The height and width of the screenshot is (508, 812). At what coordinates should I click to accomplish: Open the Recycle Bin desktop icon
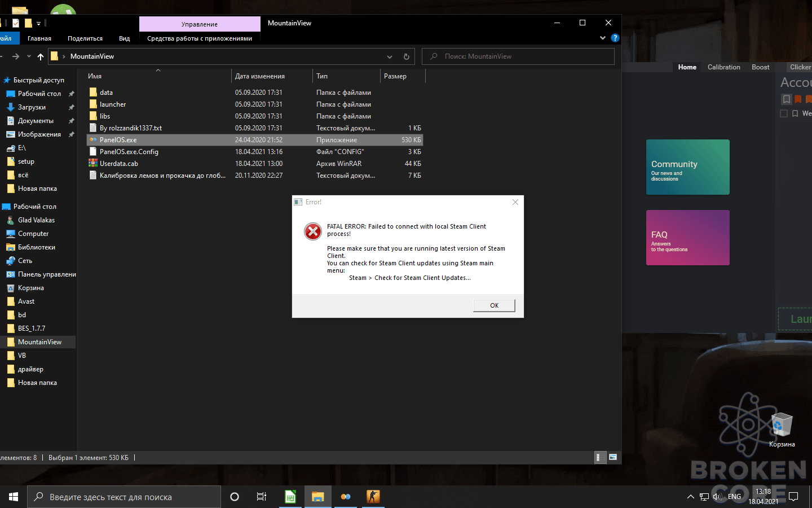[x=782, y=430]
